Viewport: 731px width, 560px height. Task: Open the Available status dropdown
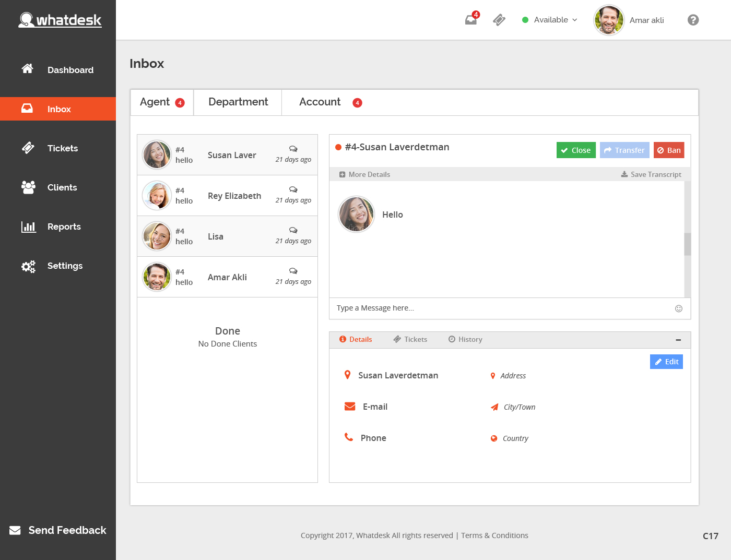point(550,19)
